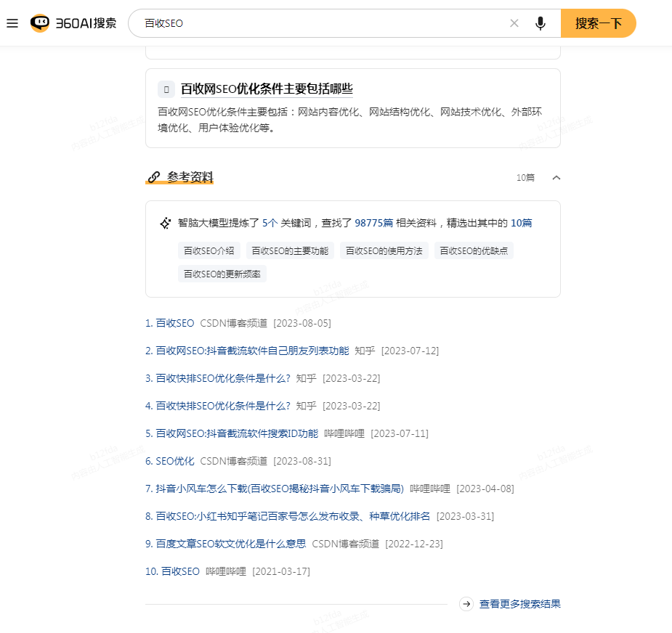The image size is (672, 633).
Task: Click the 98775篇 number text
Action: pos(373,223)
